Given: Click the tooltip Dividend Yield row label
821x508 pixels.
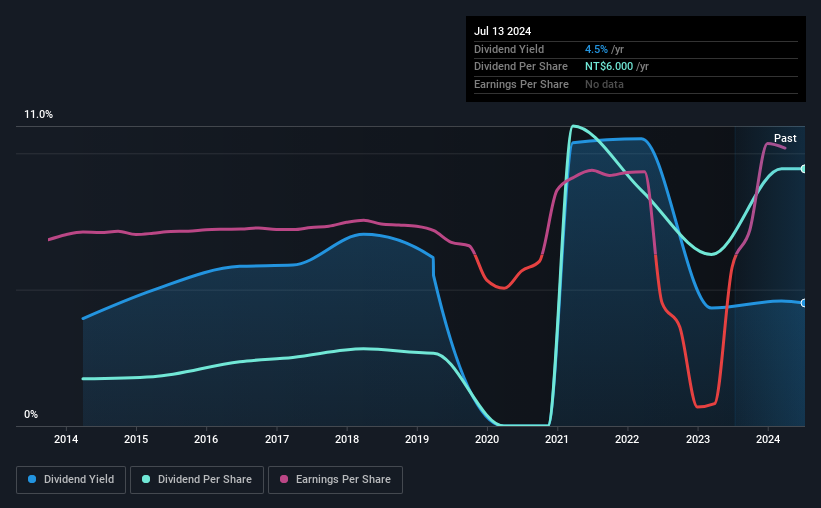Looking at the screenshot, I should pos(509,49).
